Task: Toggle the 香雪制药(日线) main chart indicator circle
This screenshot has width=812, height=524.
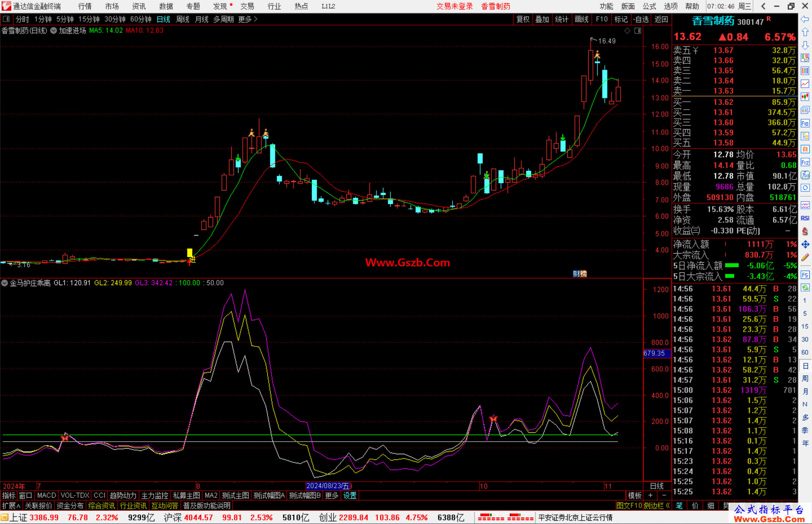Action: (x=53, y=30)
